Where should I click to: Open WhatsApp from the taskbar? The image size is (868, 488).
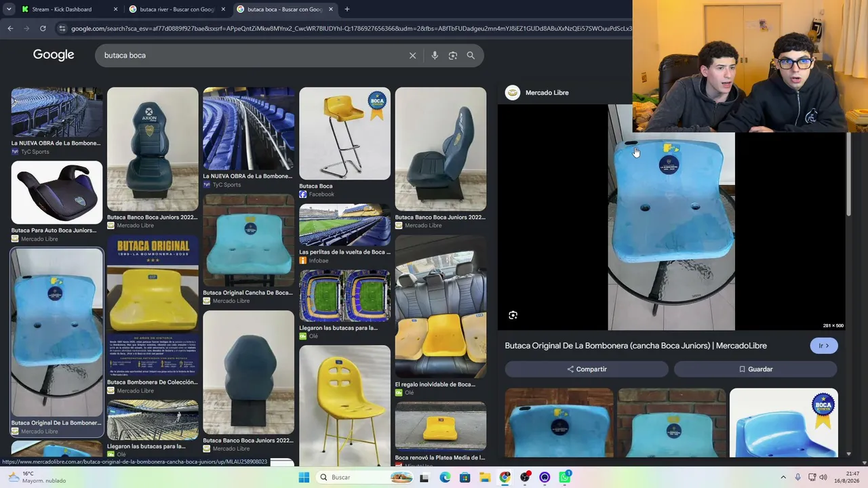tap(565, 477)
